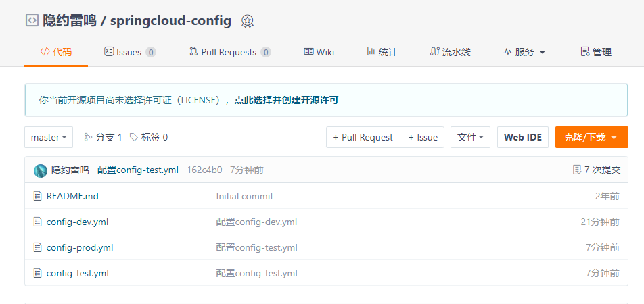Click the repository code icon beside 隐约雷鸣
The height and width of the screenshot is (304, 644).
32,20
